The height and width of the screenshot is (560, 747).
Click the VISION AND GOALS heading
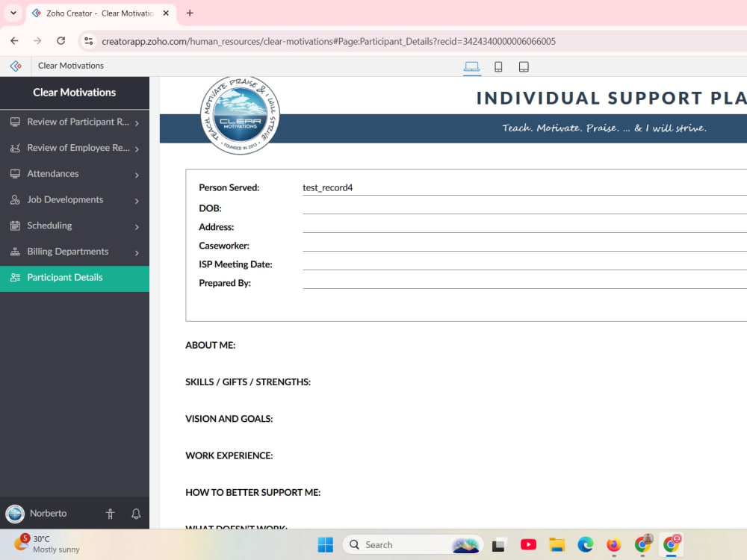229,419
